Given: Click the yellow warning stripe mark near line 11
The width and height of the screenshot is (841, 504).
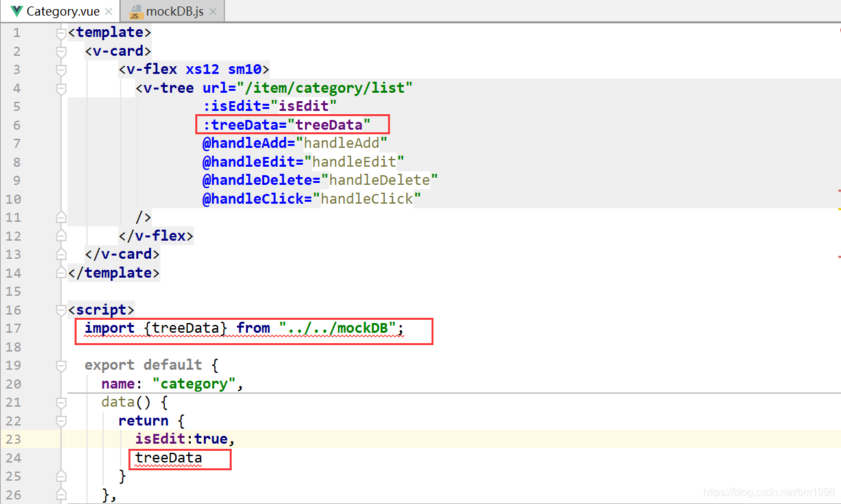Looking at the screenshot, I should [x=839, y=210].
